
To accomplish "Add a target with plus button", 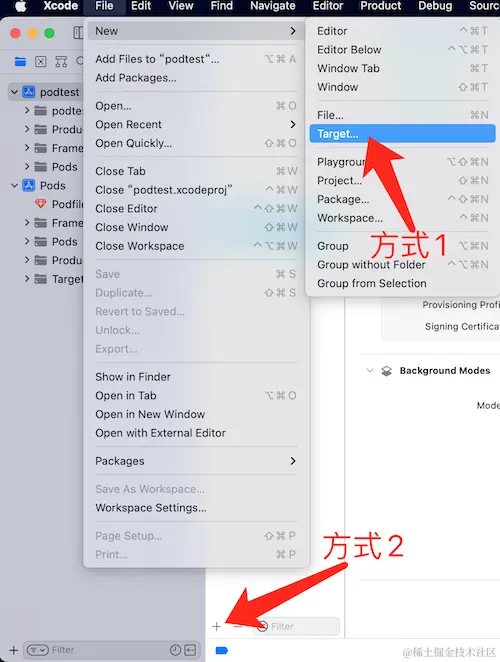I will tap(217, 626).
